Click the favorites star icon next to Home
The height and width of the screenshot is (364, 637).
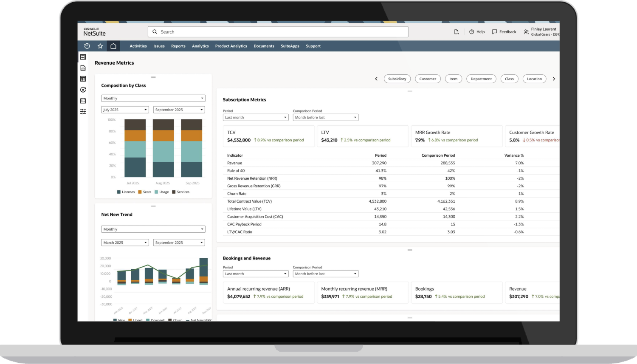[100, 46]
